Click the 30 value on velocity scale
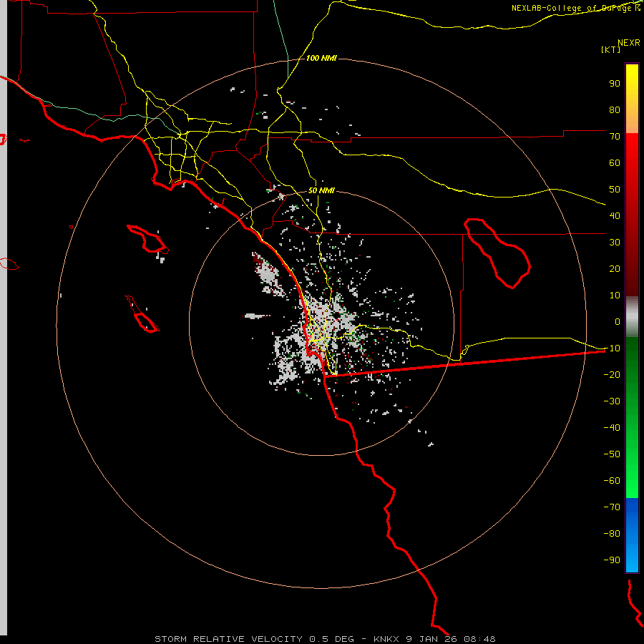This screenshot has width=644, height=644. pyautogui.click(x=615, y=243)
